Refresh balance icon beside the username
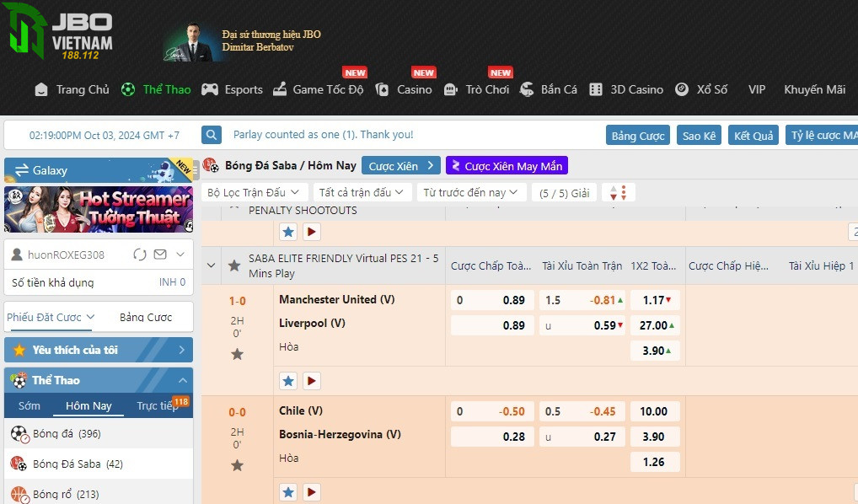 click(x=140, y=255)
